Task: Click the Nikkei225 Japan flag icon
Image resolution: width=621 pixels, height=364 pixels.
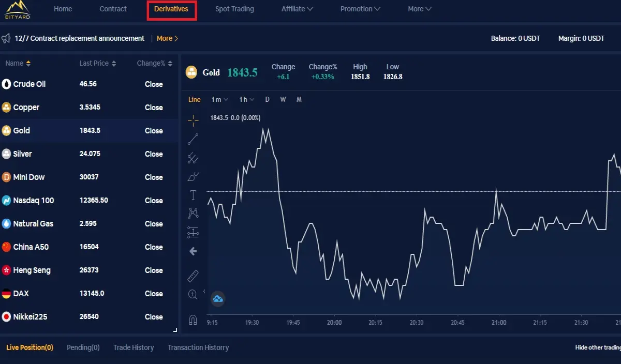Action: coord(6,316)
